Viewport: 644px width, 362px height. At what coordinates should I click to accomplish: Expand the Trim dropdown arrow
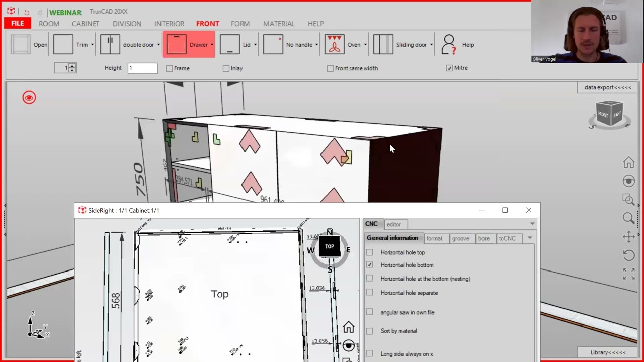[x=92, y=45]
